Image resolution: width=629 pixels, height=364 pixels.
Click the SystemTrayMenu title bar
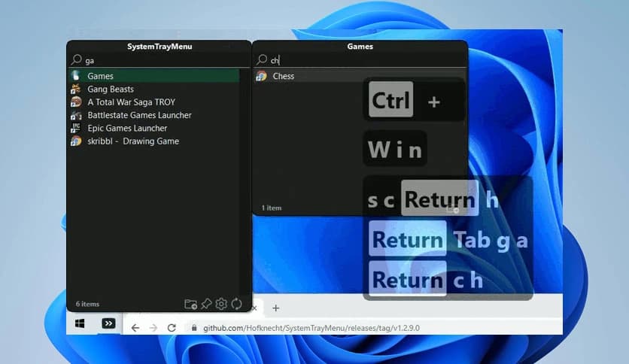tap(160, 47)
